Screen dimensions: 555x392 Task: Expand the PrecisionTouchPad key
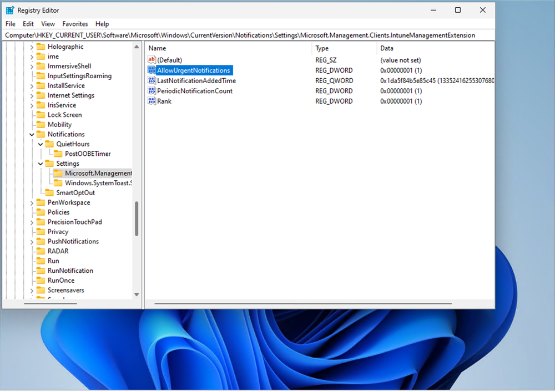tap(32, 222)
